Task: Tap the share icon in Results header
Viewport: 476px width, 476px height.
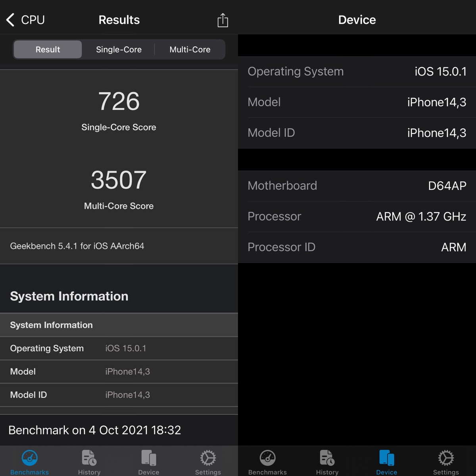Action: [x=223, y=20]
